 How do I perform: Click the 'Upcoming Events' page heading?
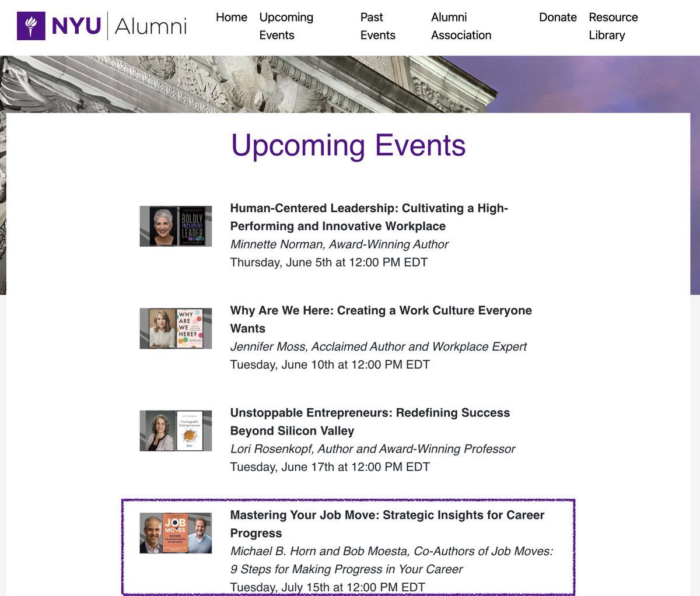tap(348, 146)
